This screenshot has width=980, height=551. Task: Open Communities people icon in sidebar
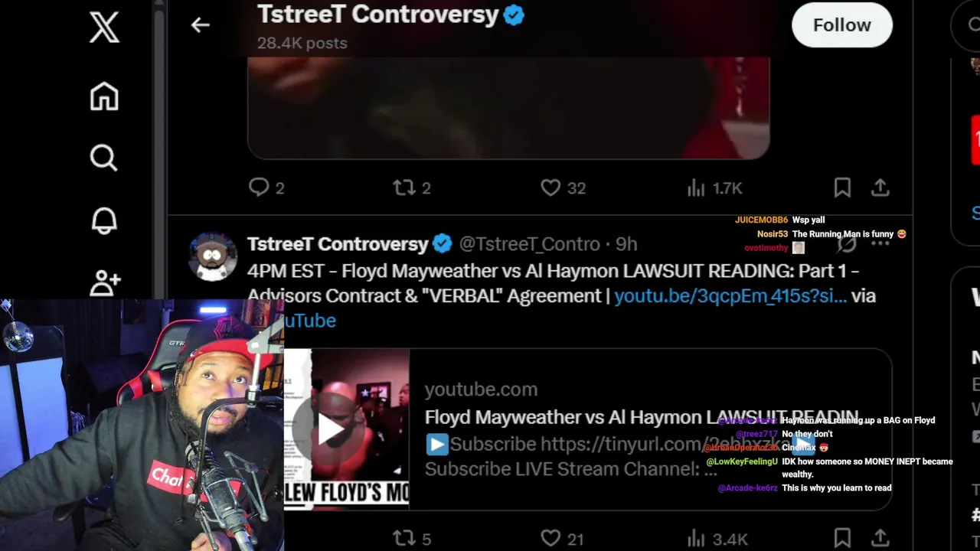click(104, 283)
